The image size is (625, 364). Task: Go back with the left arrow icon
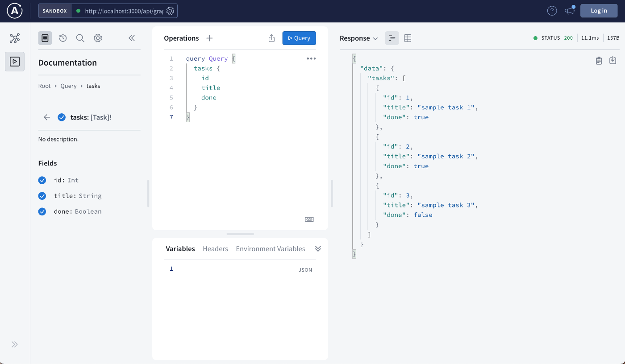click(x=47, y=117)
